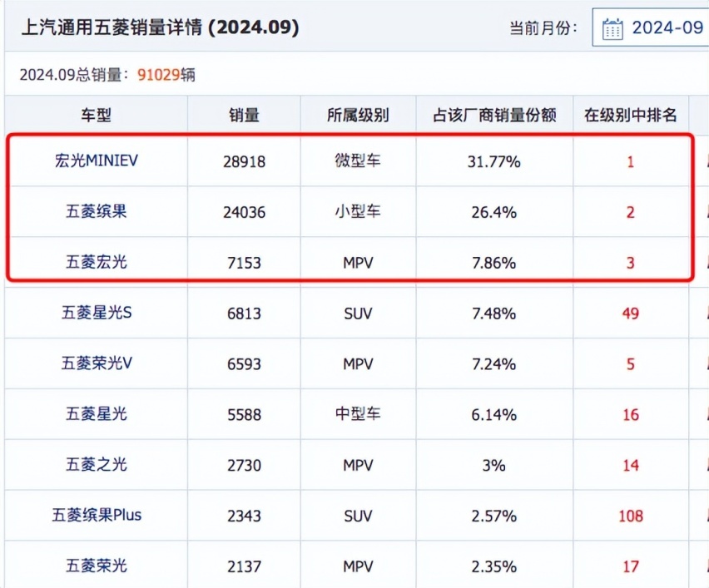Click the calendar icon in the month picker
Viewport: 709px width, 588px height.
click(612, 29)
